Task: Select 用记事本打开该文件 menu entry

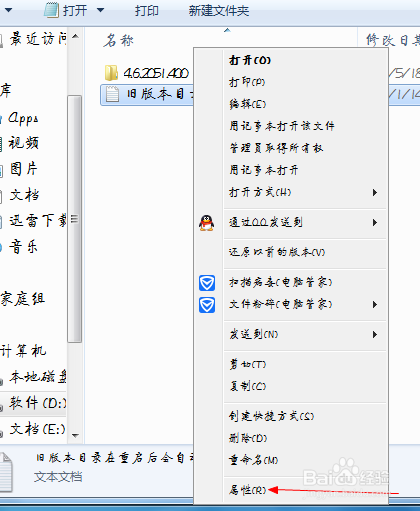Action: click(282, 126)
